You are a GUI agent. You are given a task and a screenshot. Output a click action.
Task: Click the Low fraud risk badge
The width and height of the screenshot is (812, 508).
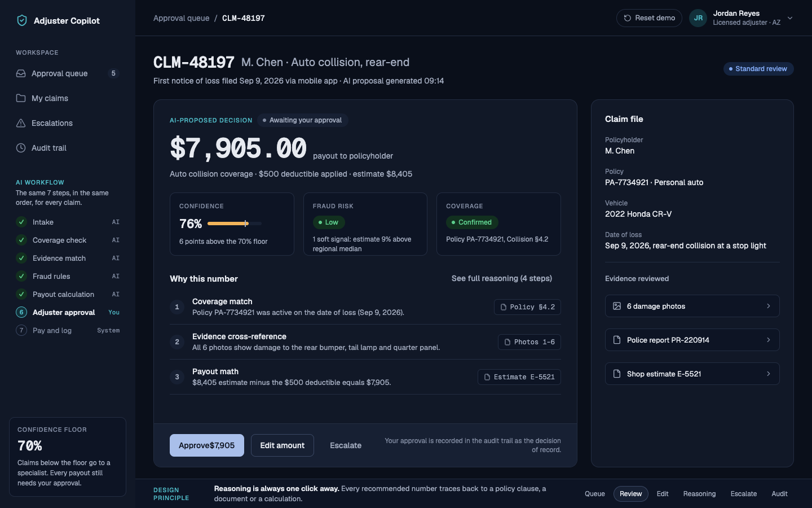[329, 222]
